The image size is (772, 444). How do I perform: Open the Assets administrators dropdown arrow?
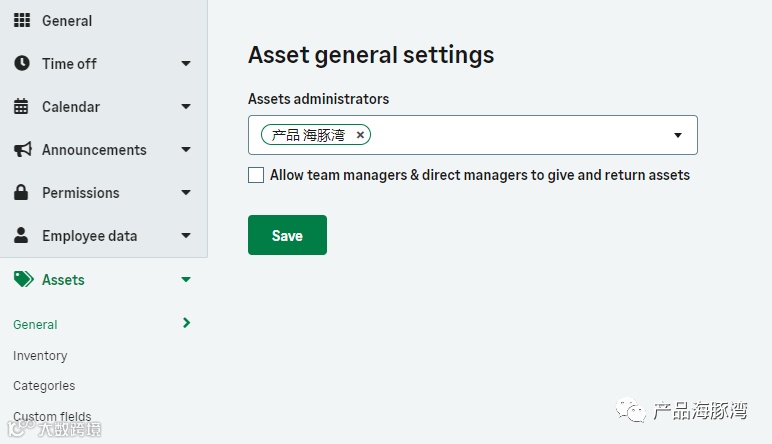(x=677, y=135)
